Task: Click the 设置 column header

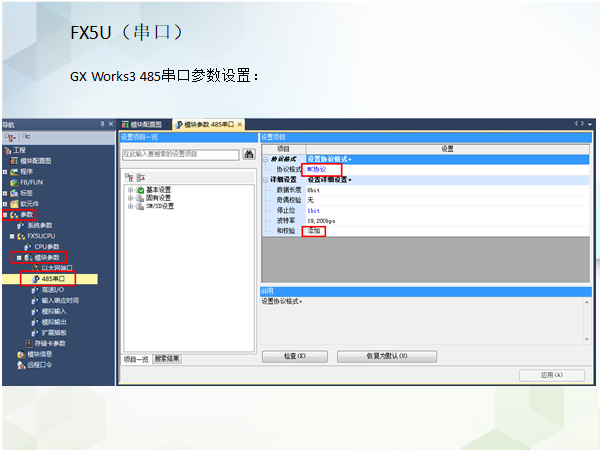Action: [x=447, y=149]
